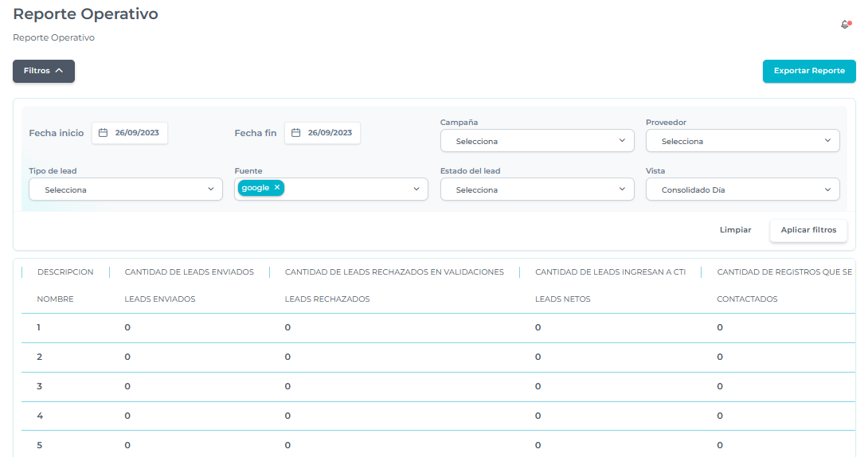Screen dimensions: 868x457
Task: Select table row number 3
Action: point(40,386)
